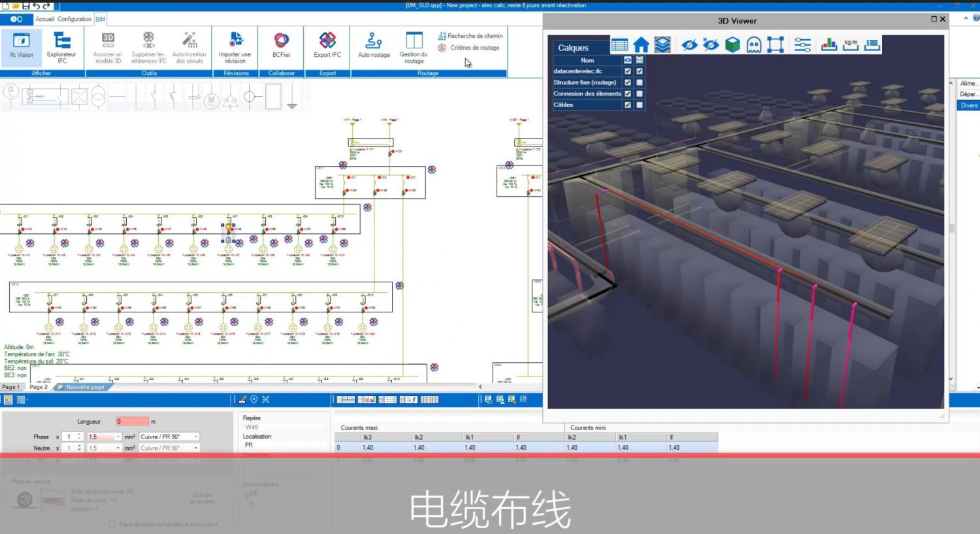Click the eye column header in Calques
The width and height of the screenshot is (980, 534).
pos(628,60)
